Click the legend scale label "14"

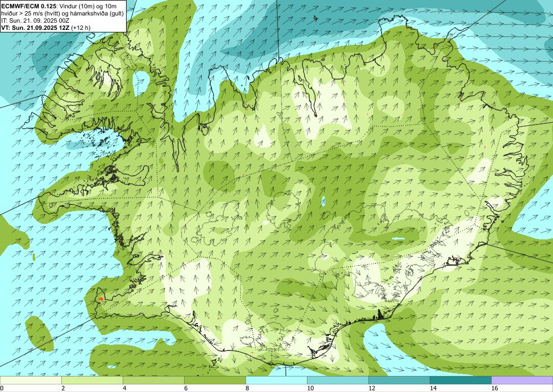click(433, 388)
